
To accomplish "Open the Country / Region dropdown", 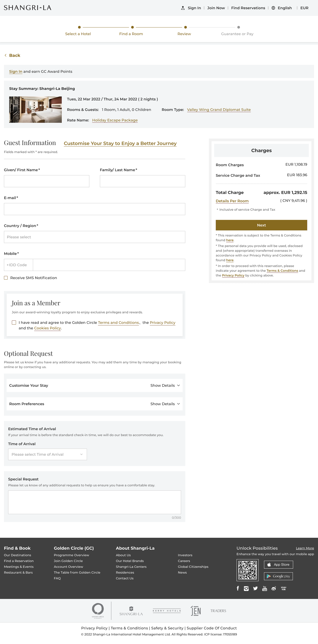I will pos(94,237).
